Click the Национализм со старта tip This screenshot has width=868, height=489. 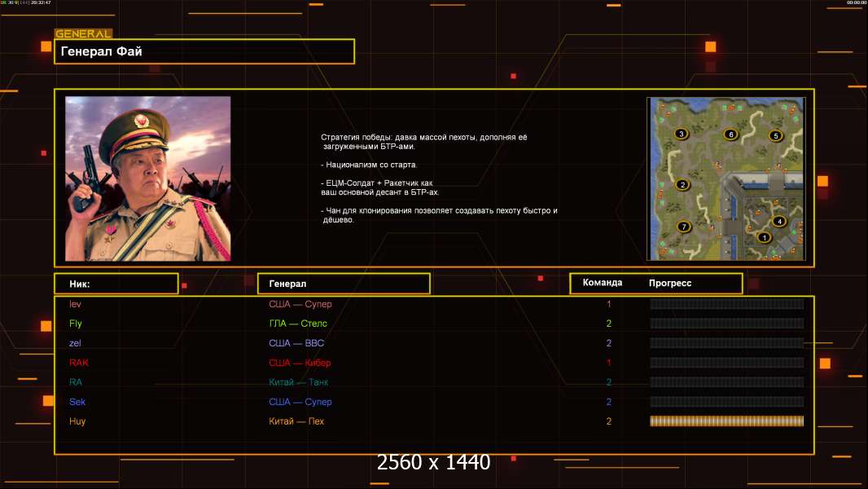point(369,165)
